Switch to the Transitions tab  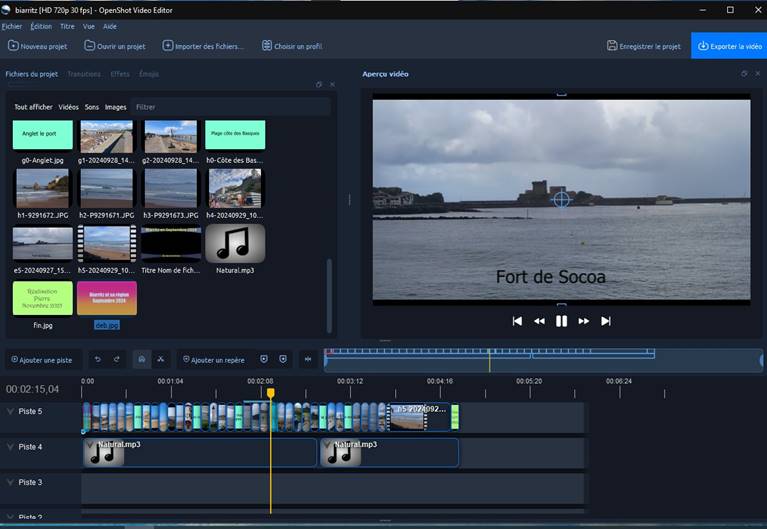(84, 74)
